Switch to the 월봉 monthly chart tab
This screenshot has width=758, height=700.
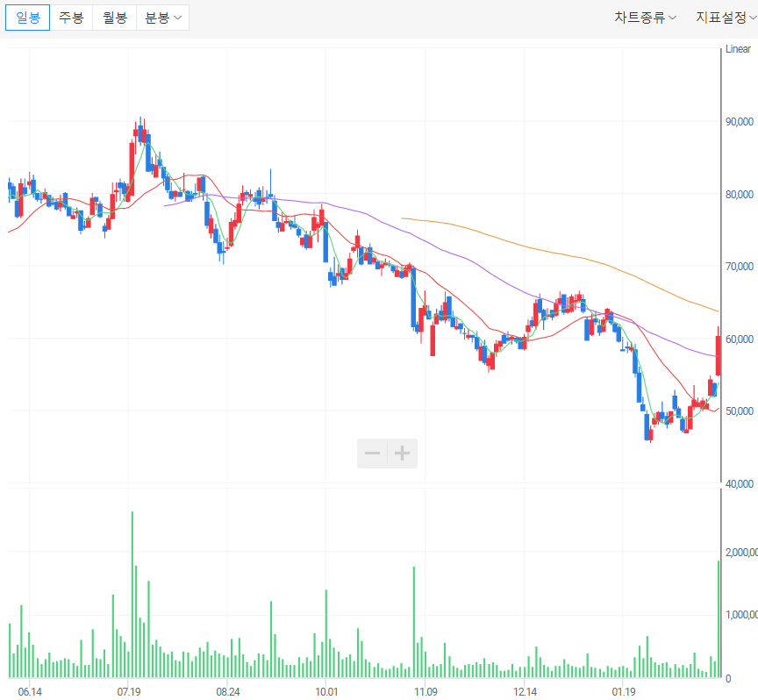pos(115,18)
